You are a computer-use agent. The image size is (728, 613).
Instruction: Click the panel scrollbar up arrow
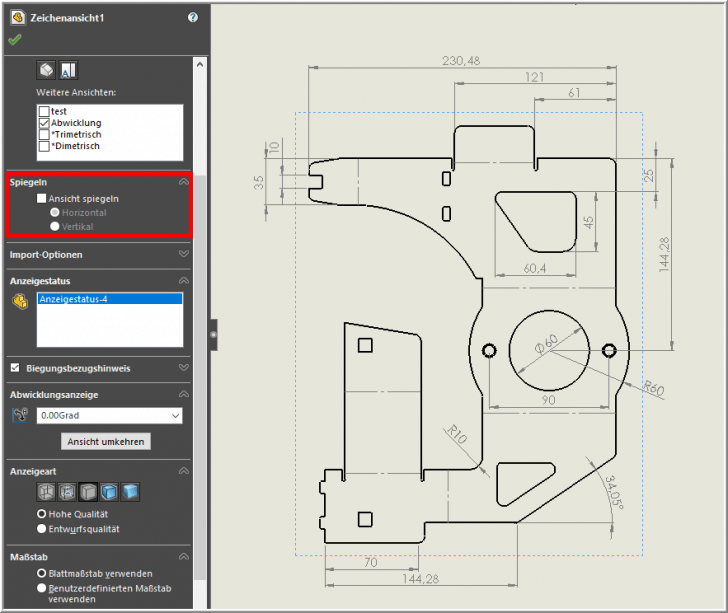200,65
